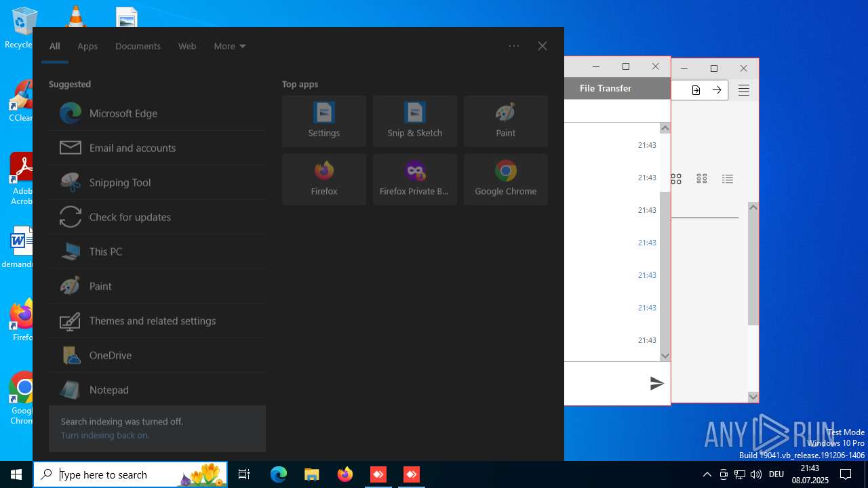
Task: Open Paint tile in Top apps
Action: [506, 121]
